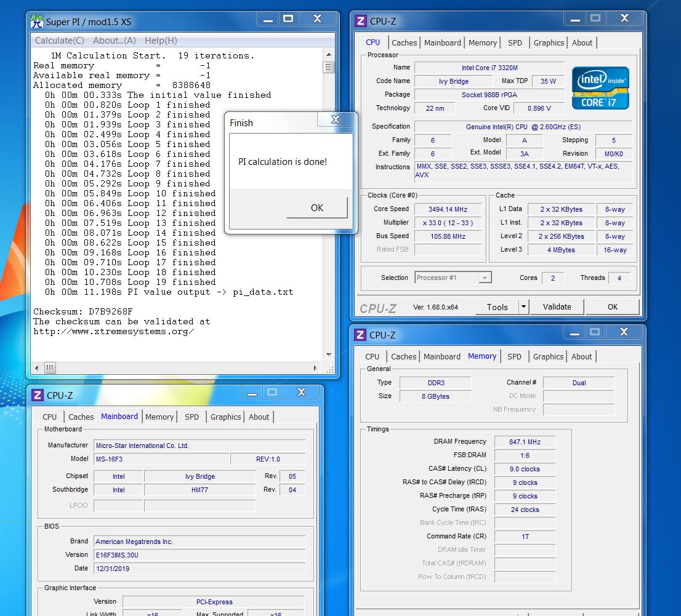Open the Calculate(C) menu in Super PI
This screenshot has width=681, height=616.
[x=60, y=41]
